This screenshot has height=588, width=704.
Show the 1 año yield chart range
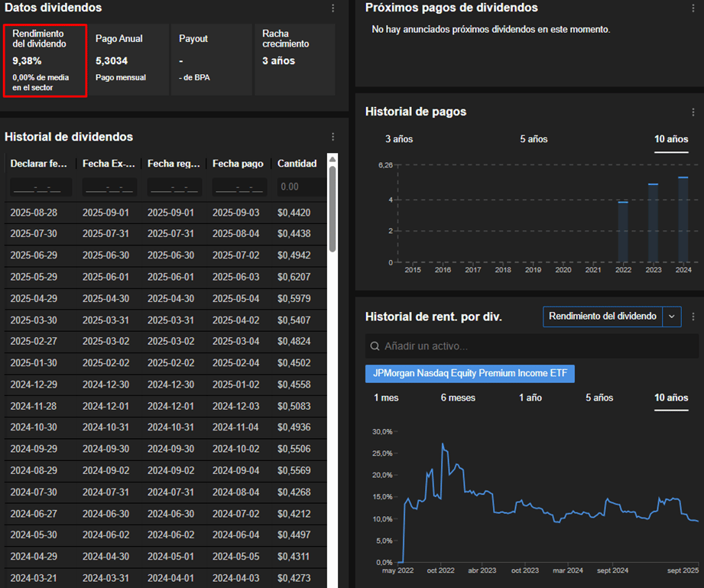click(x=530, y=398)
